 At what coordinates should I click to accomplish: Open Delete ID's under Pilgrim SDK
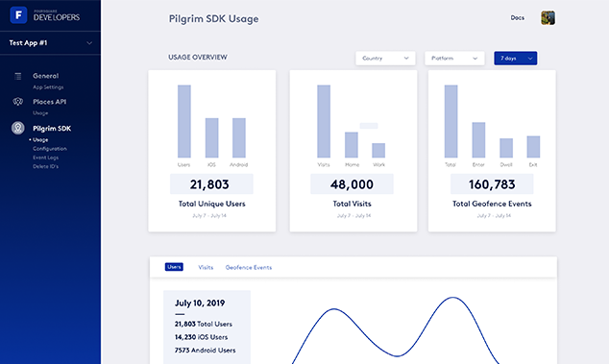[x=45, y=166]
